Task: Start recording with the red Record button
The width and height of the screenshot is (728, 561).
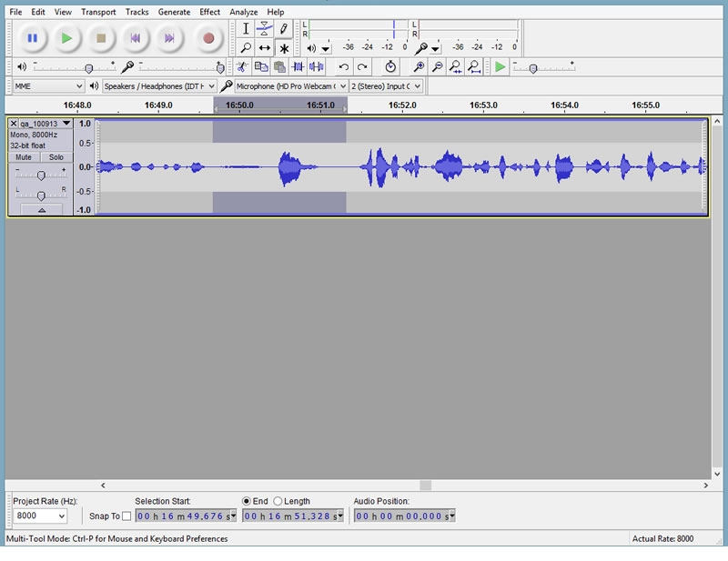Action: [x=208, y=38]
